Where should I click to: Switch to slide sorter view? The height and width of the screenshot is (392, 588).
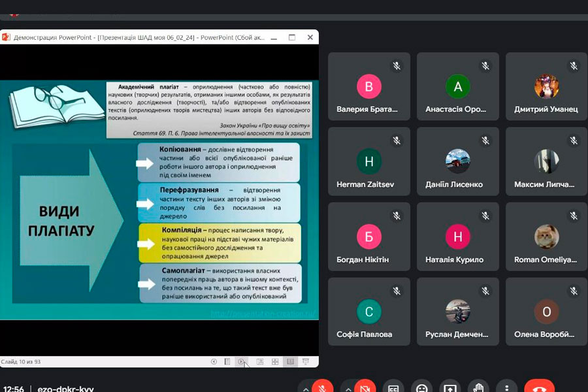pyautogui.click(x=275, y=361)
